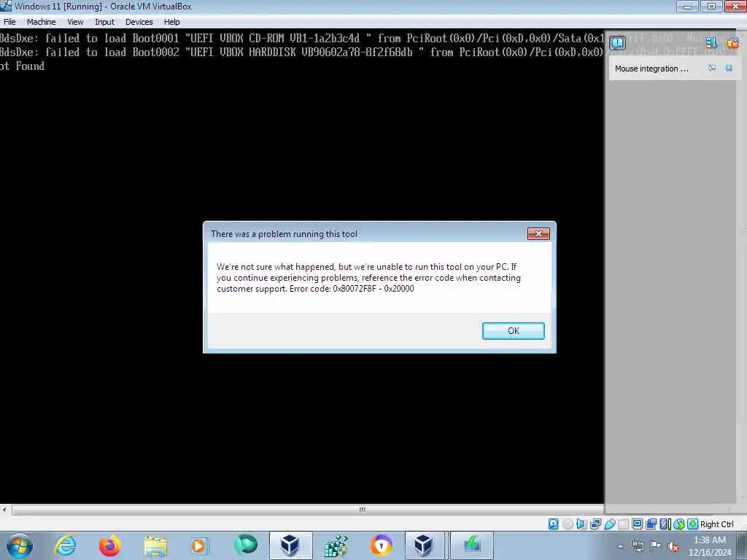Click the green swirl app taskbar icon
Screen dimensions: 747x560
(246, 545)
